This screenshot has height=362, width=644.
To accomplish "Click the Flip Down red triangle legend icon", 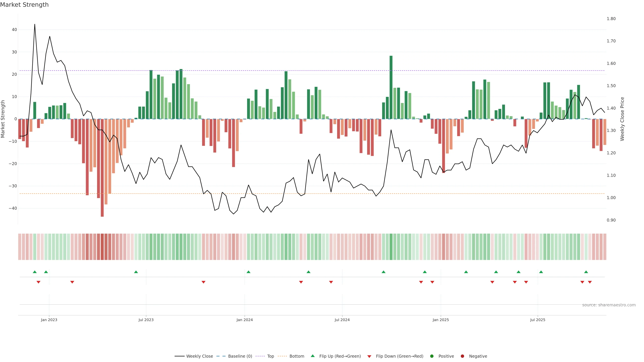I will [x=369, y=356].
